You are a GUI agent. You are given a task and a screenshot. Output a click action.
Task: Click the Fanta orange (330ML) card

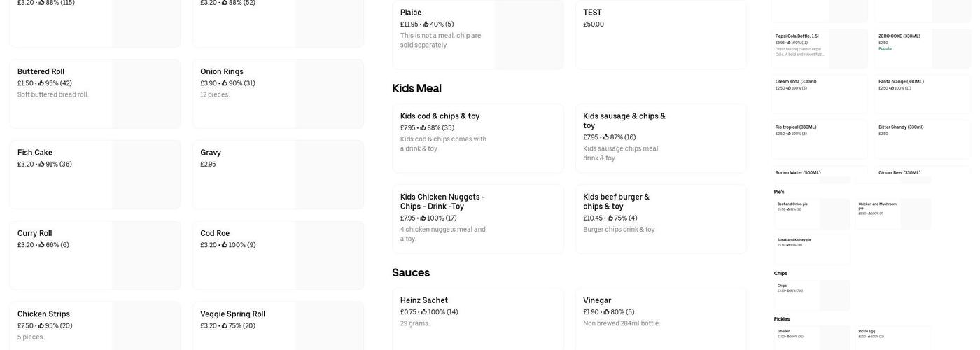922,93
